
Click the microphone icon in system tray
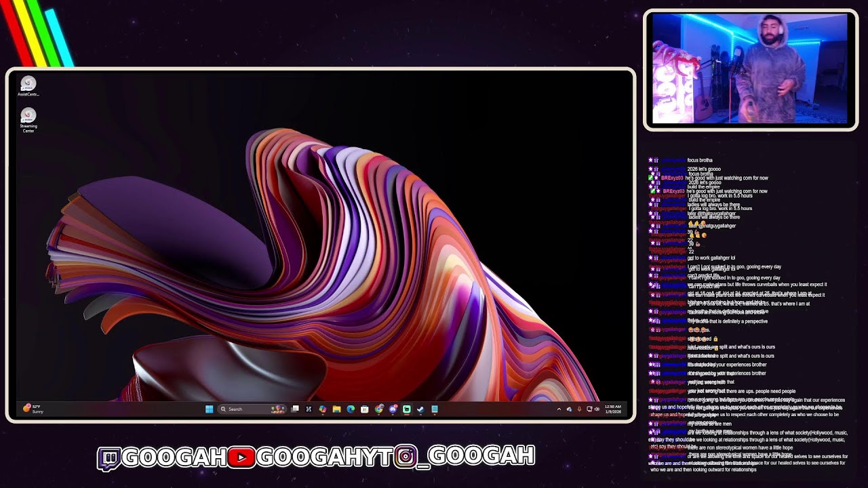[580, 409]
